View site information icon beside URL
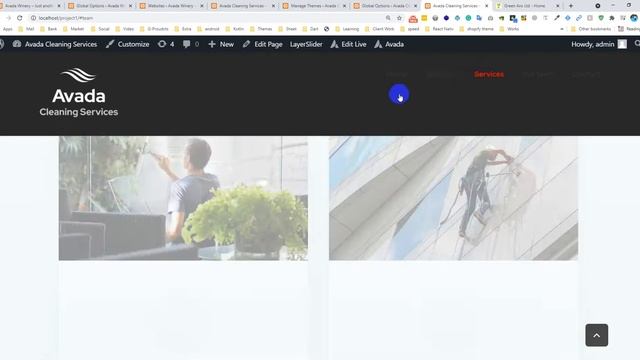640x360 pixels. pos(33,18)
